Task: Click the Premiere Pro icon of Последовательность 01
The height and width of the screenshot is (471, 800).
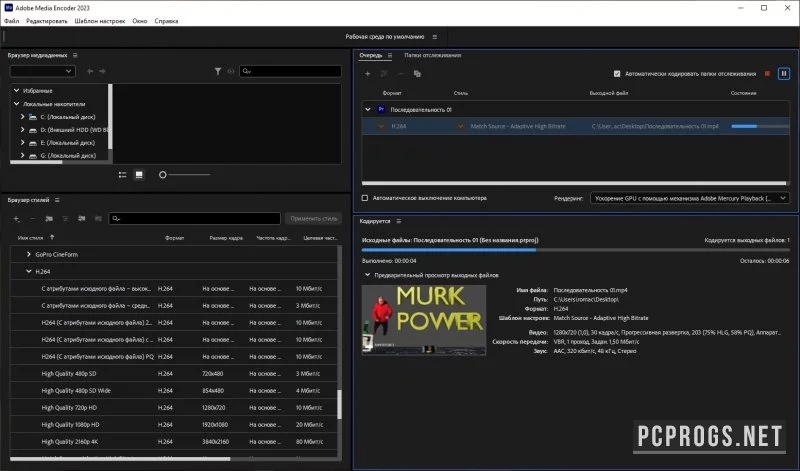Action: click(x=381, y=109)
